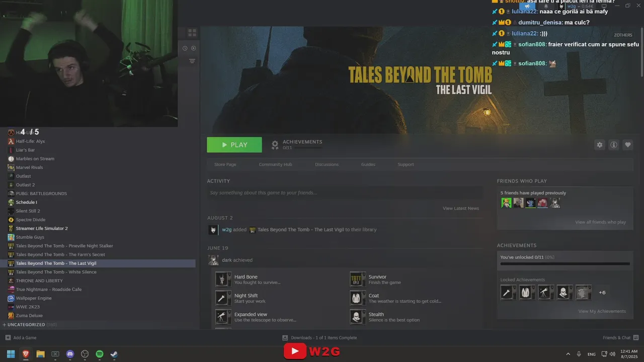Focus the activity say-something input field

(345, 193)
